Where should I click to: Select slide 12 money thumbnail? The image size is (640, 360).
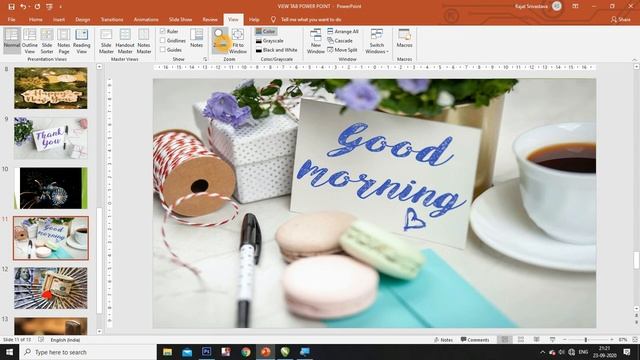[51, 288]
